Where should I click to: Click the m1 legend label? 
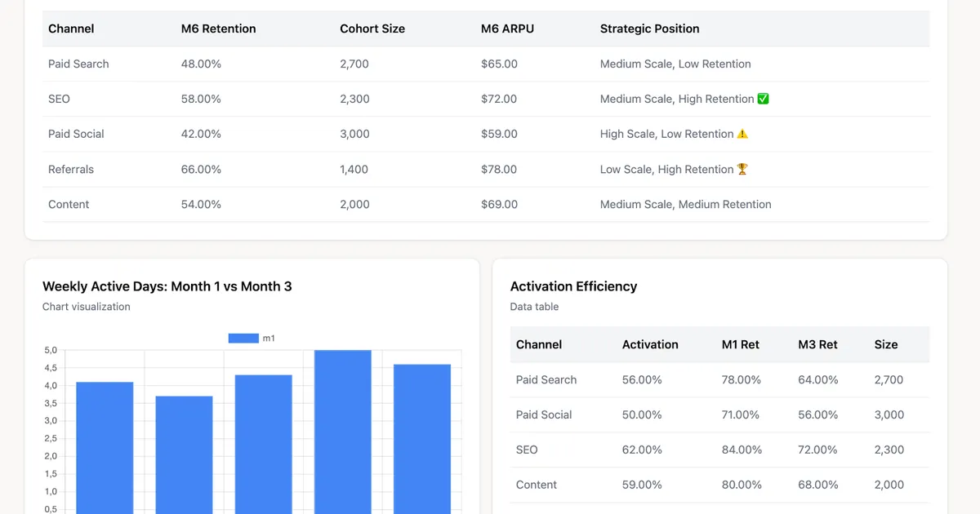[269, 338]
